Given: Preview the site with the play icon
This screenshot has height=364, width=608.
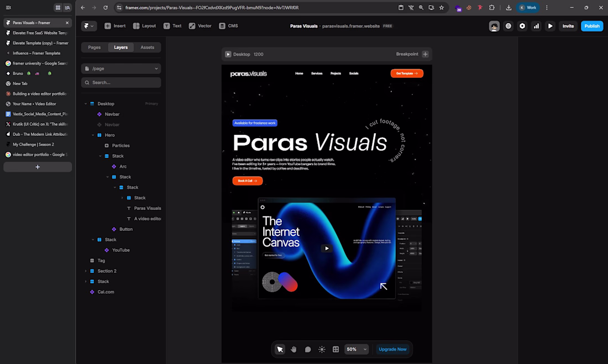Looking at the screenshot, I should [551, 26].
